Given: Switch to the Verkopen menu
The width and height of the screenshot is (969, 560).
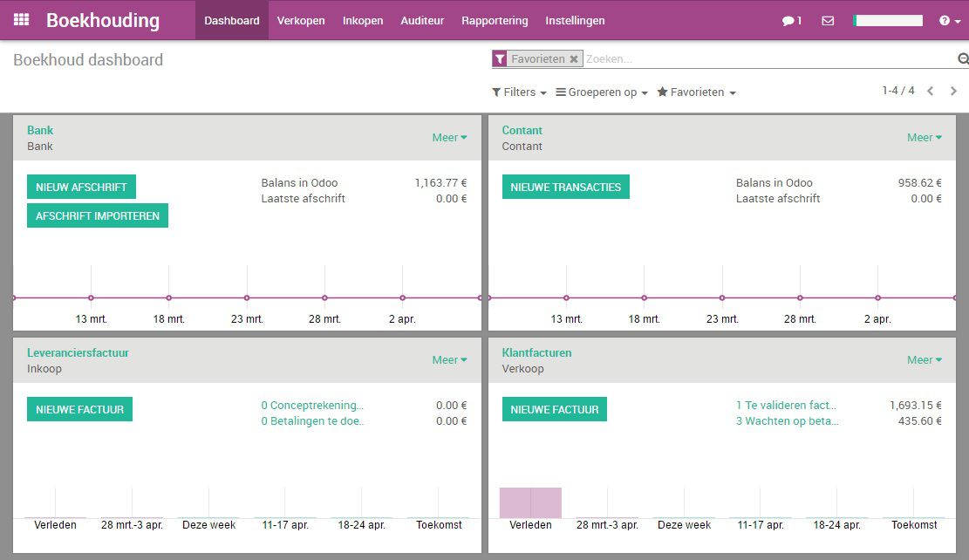Looking at the screenshot, I should coord(301,20).
